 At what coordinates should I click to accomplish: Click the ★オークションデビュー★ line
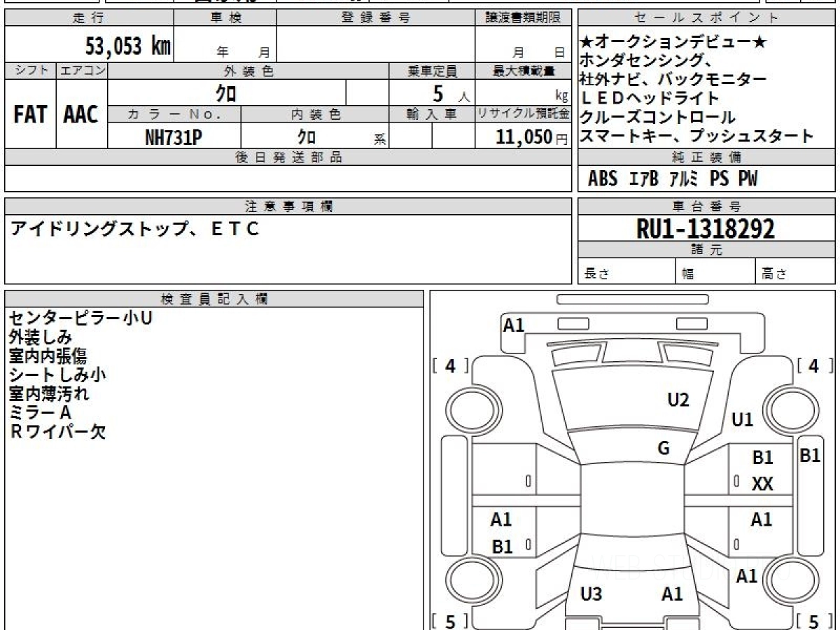(673, 43)
